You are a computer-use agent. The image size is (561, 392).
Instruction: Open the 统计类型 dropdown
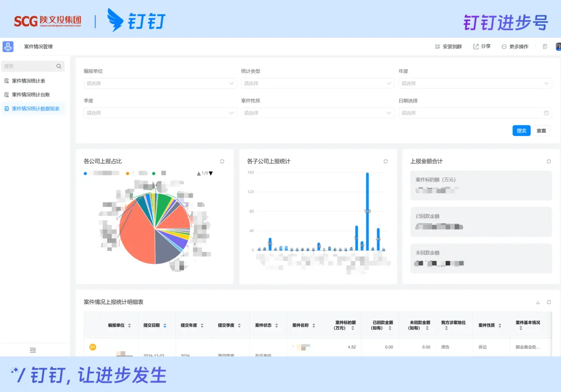317,84
